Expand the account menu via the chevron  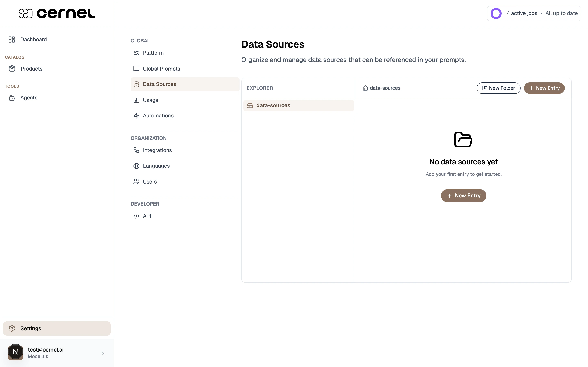point(103,353)
